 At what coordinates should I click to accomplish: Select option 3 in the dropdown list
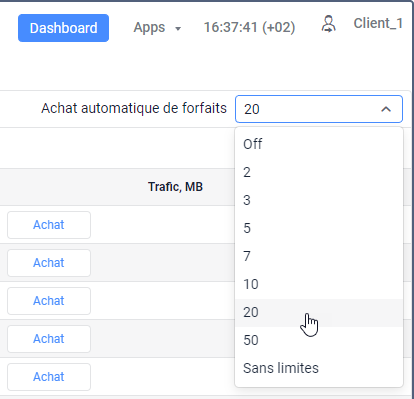319,200
